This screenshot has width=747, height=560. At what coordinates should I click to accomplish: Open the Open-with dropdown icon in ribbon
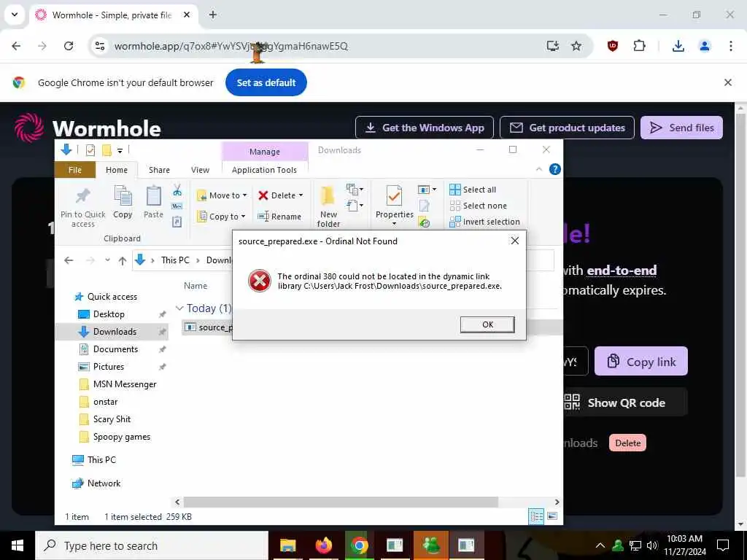click(x=427, y=190)
